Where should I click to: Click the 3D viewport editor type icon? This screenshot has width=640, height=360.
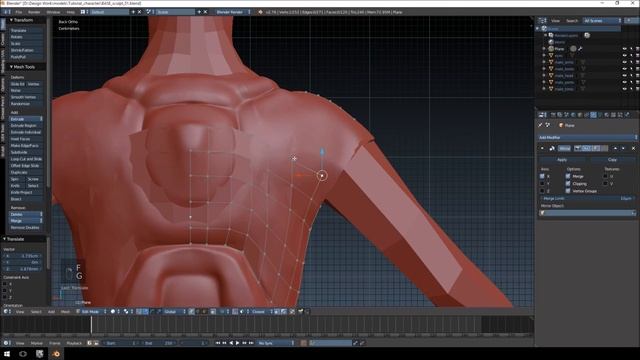click(x=6, y=311)
